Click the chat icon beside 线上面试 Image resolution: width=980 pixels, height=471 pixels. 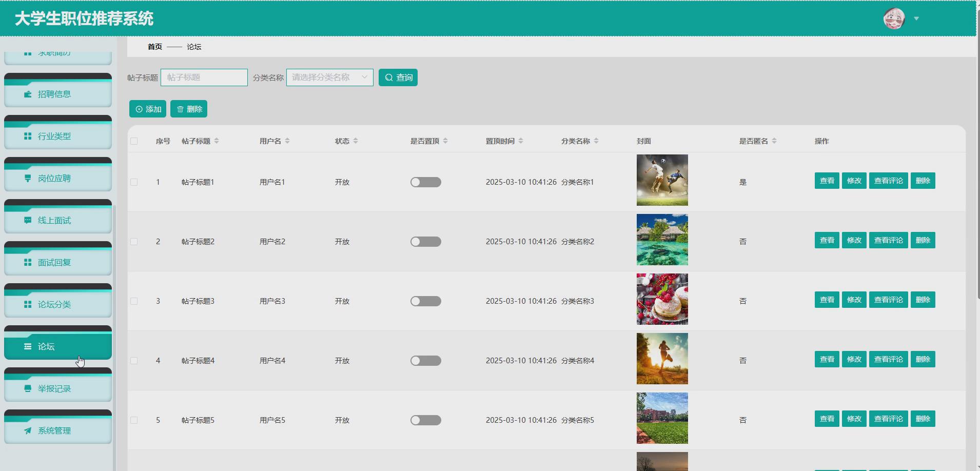point(28,221)
